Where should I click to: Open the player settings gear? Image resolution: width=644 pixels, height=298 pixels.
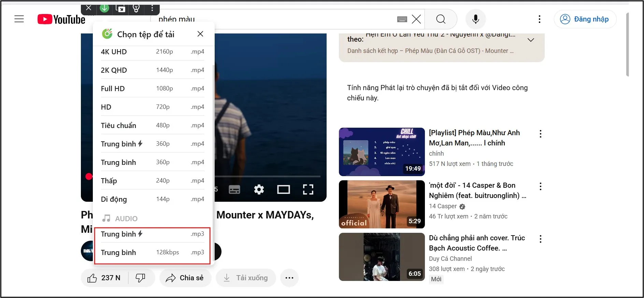(259, 189)
